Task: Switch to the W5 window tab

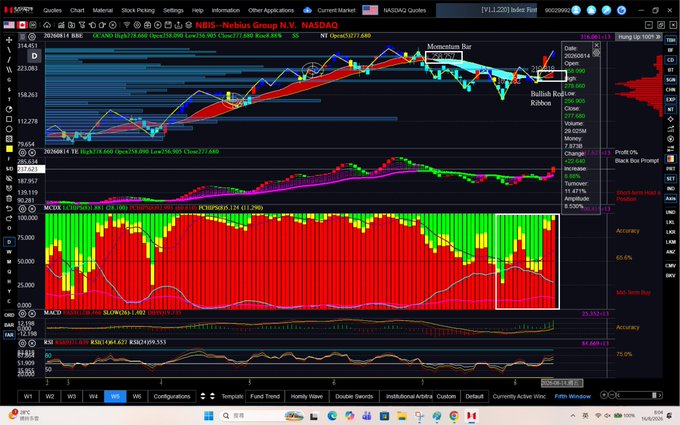Action: [x=115, y=396]
